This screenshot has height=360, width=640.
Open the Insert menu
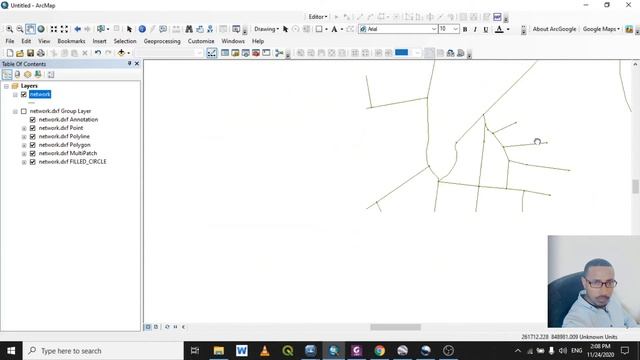click(99, 41)
